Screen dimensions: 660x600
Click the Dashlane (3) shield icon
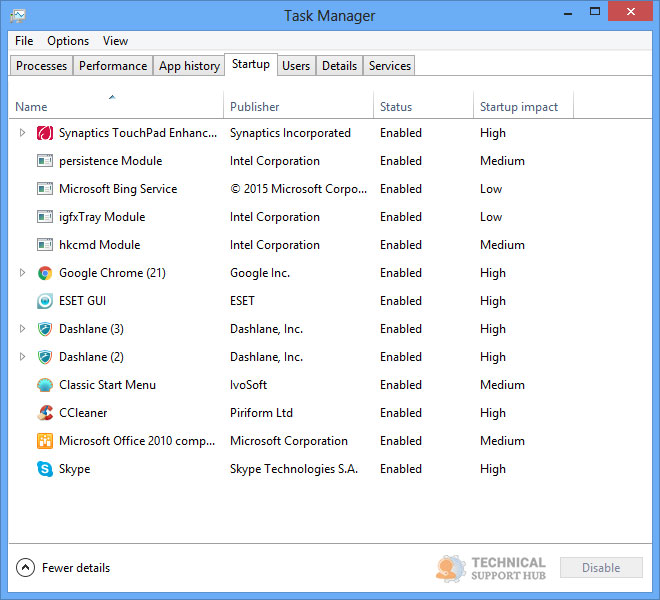pyautogui.click(x=45, y=329)
